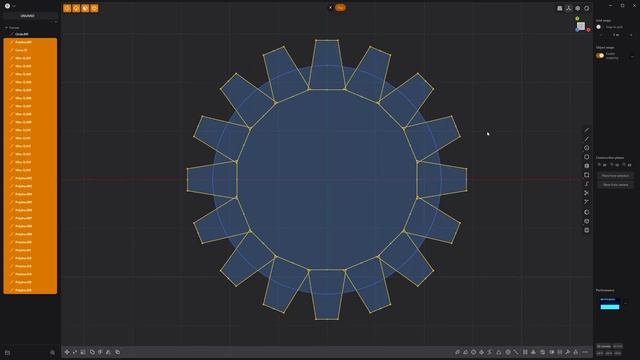Click the red X axis dot on the gizmo
Screen dimensions: 640x360
(589, 30)
